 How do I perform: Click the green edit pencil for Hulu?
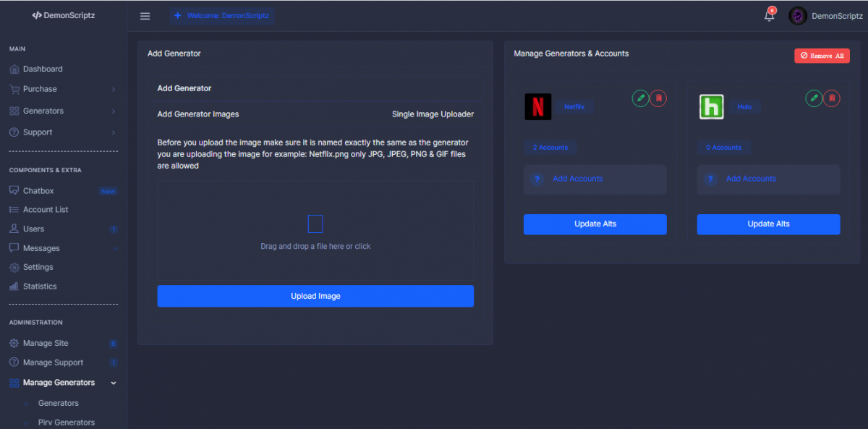(x=814, y=98)
